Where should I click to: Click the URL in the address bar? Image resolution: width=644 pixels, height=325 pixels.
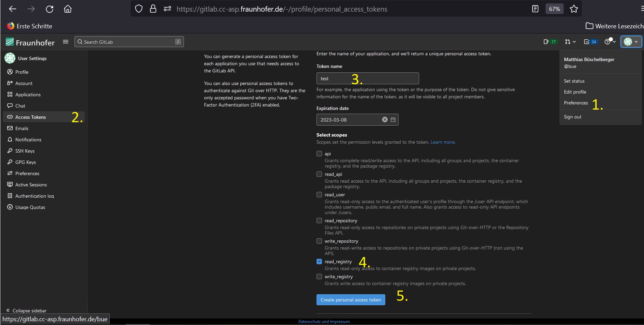pyautogui.click(x=282, y=9)
